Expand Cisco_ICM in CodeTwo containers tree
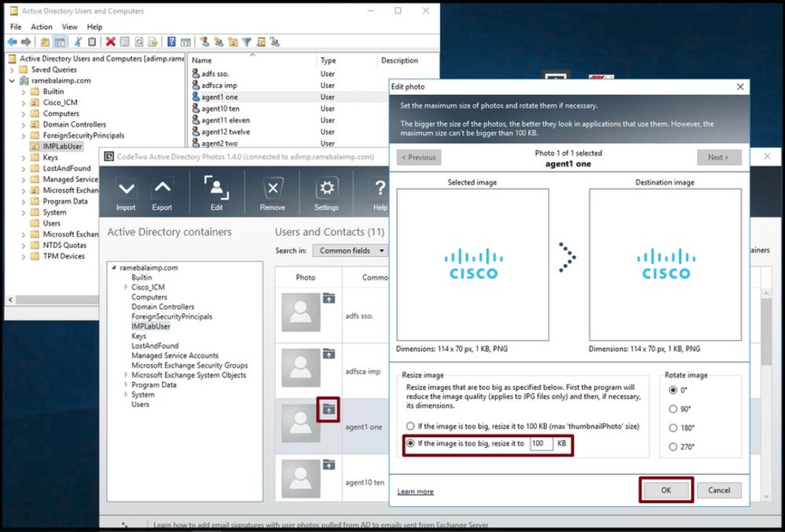 pyautogui.click(x=126, y=288)
